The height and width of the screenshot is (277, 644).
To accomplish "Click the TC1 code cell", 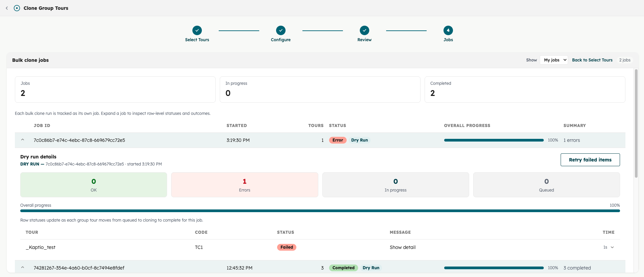I will pyautogui.click(x=199, y=247).
